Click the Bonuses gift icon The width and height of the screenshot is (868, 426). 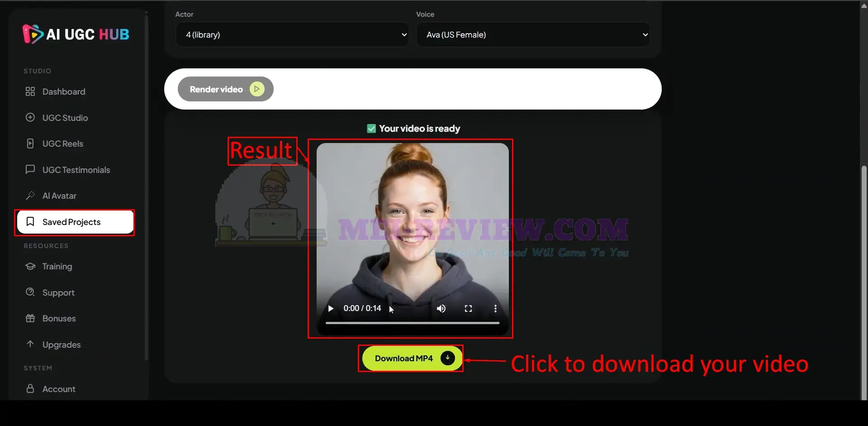[30, 318]
